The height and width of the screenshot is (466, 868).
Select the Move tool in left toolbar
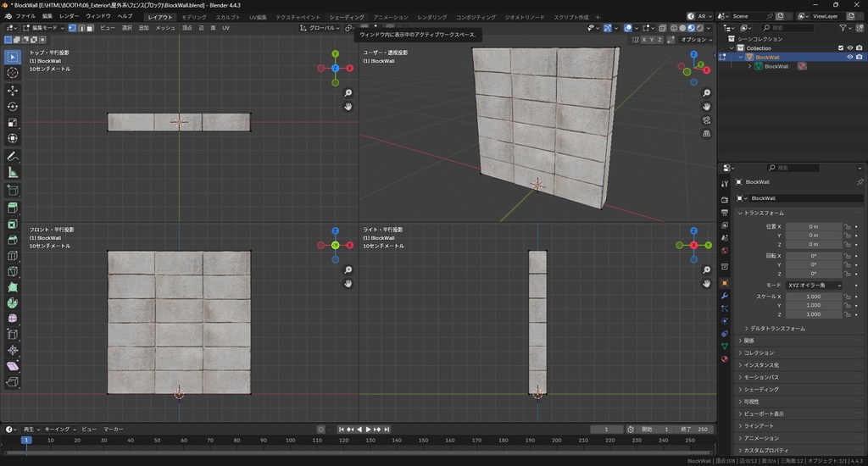pos(13,90)
